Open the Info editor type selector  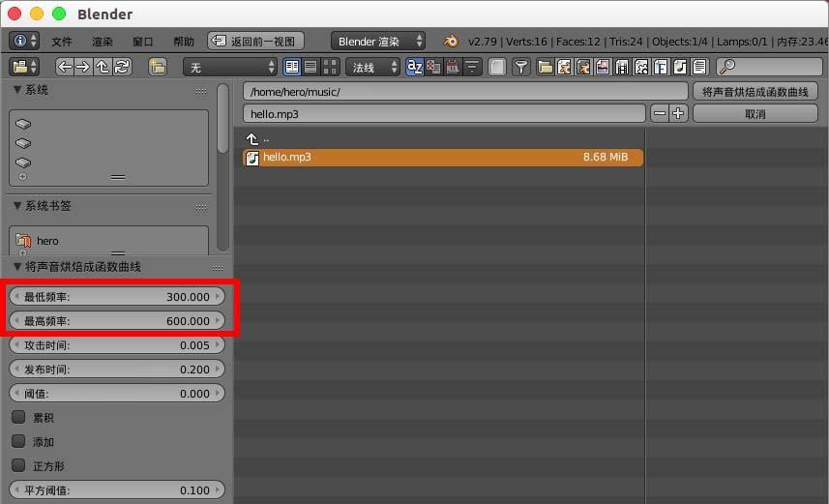pyautogui.click(x=24, y=41)
